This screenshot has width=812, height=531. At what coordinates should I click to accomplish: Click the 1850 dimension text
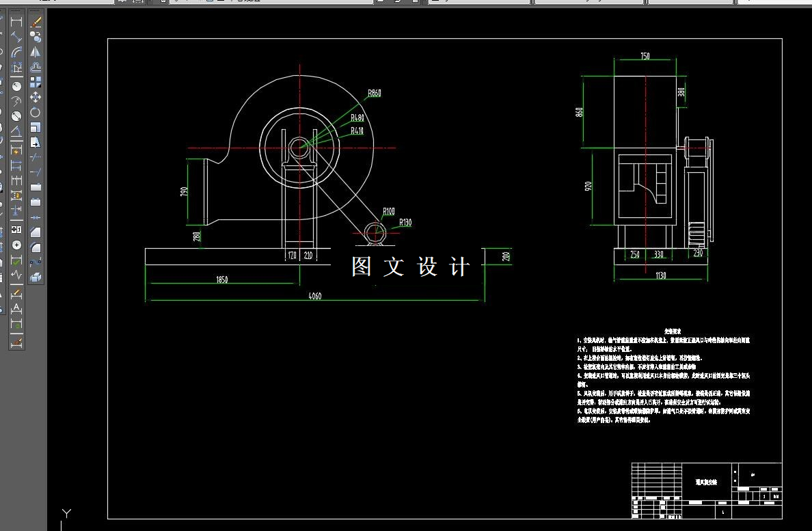[221, 280]
